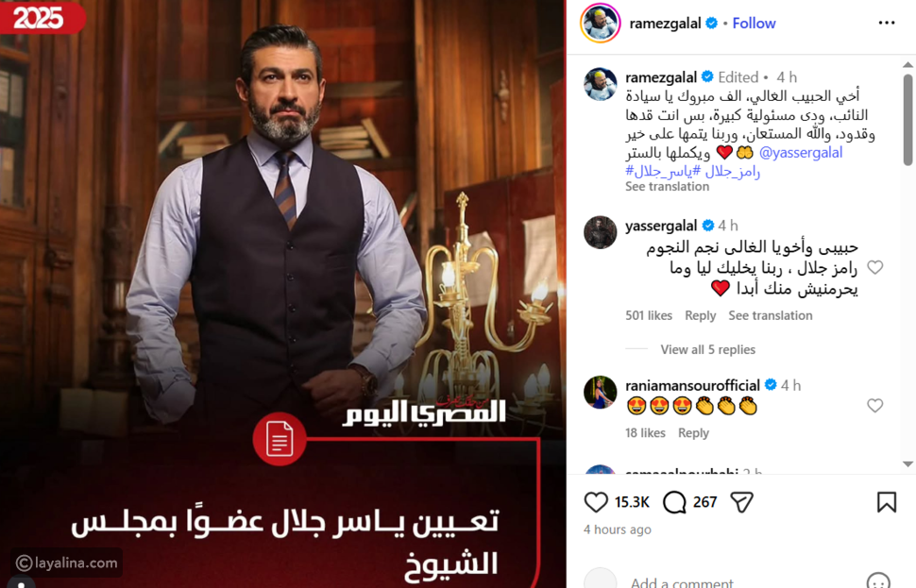
Task: Reply to yassergalal's comment
Action: point(700,315)
